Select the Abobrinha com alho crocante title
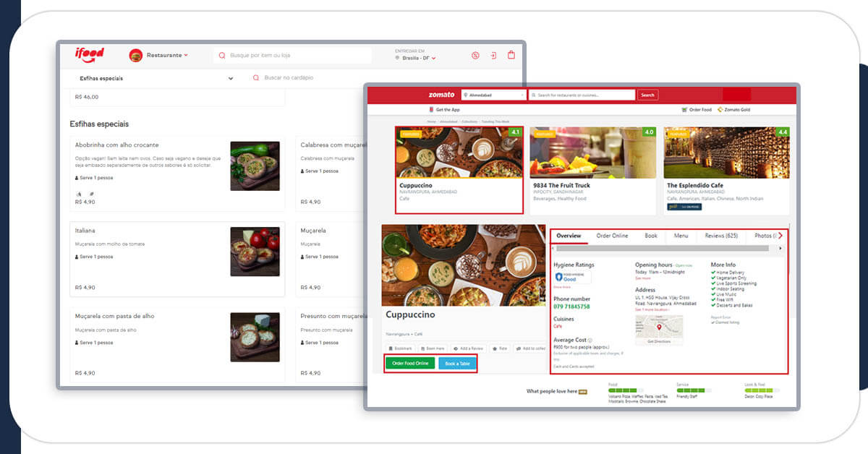 point(116,145)
